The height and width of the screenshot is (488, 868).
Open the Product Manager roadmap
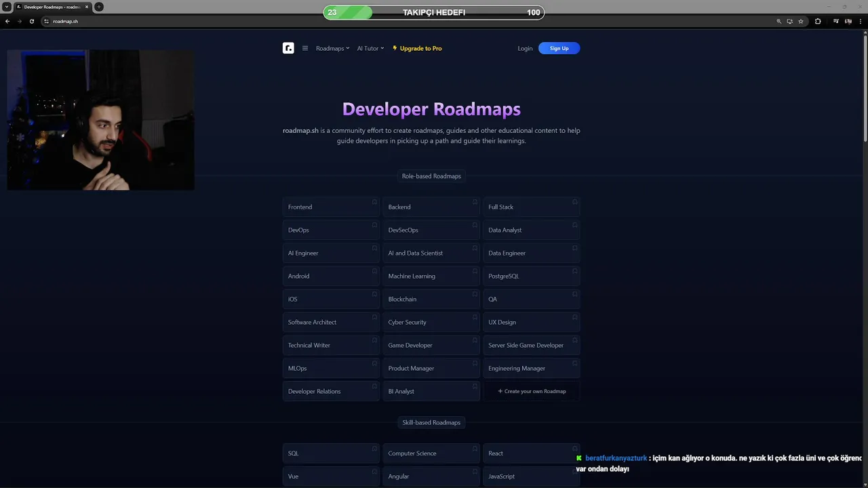tap(431, 368)
